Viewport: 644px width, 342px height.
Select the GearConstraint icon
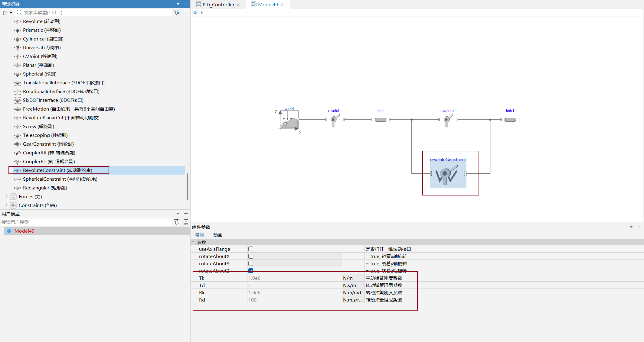click(x=18, y=144)
